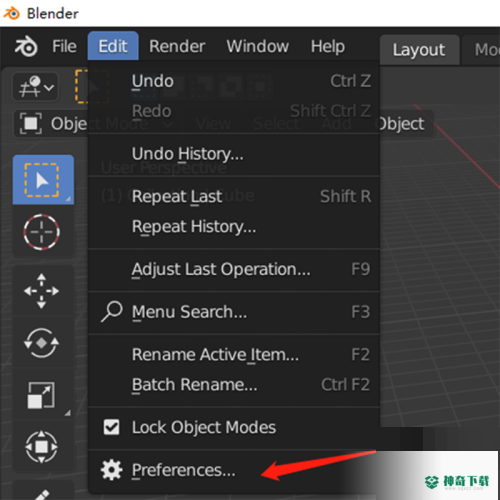Pick the Rotate tool
The image size is (500, 500).
click(42, 343)
